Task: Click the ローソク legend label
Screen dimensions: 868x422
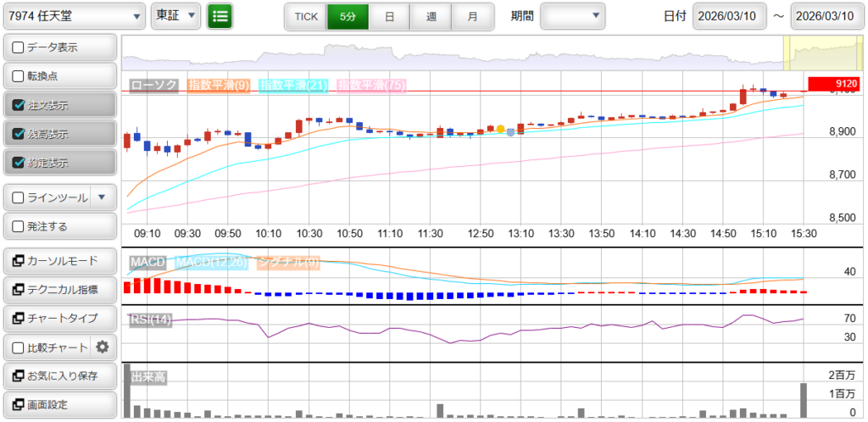Action: [153, 86]
